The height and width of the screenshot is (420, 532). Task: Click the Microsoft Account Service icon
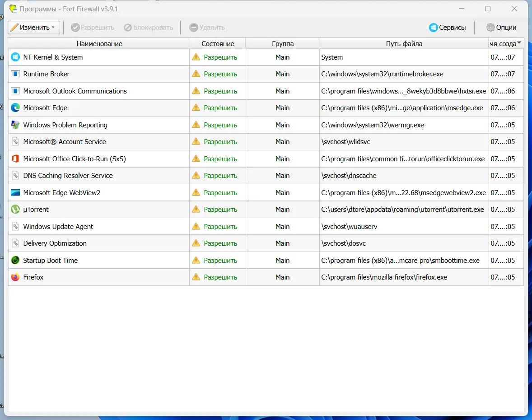click(x=15, y=142)
